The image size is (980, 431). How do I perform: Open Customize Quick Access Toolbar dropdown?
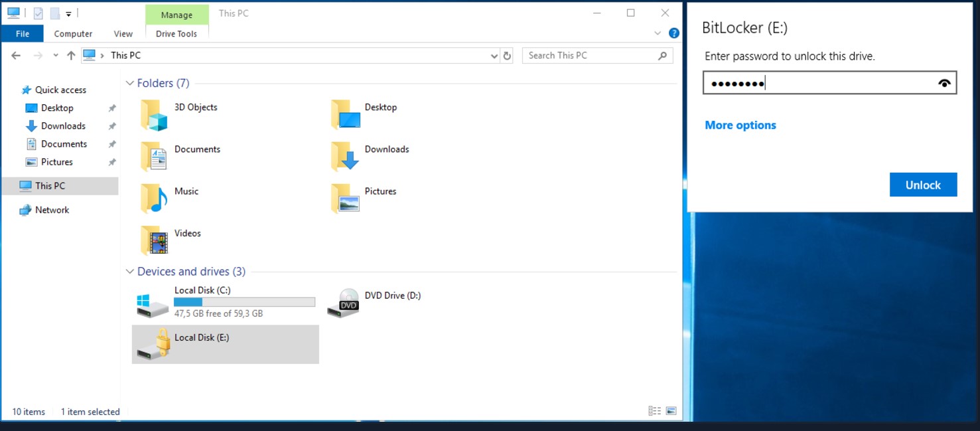click(x=68, y=14)
